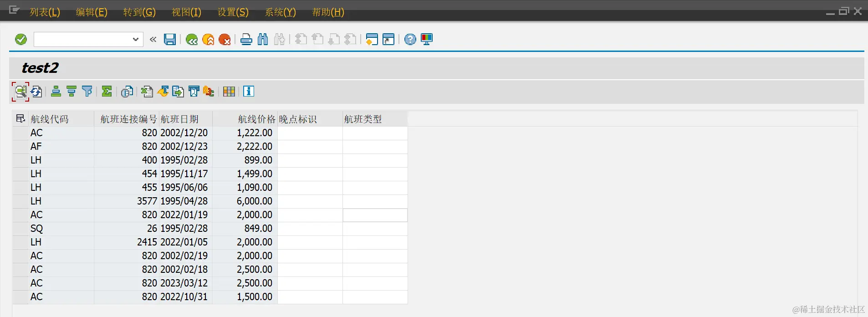Open Help with the question mark icon

point(410,40)
